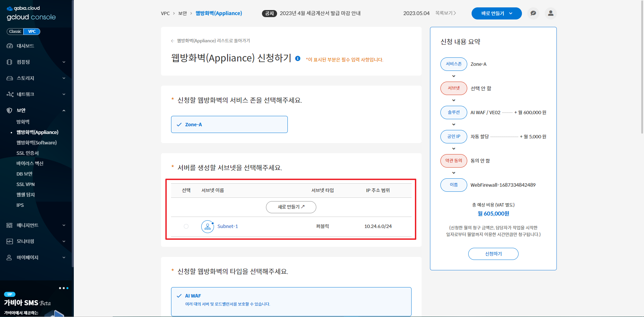Open the April tax invoice notice
This screenshot has height=317, width=644.
[x=320, y=13]
